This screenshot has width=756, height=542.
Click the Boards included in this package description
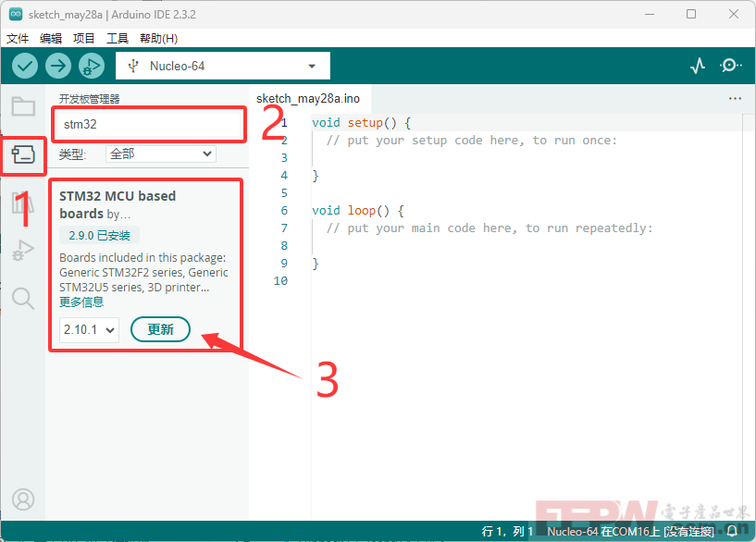143,273
